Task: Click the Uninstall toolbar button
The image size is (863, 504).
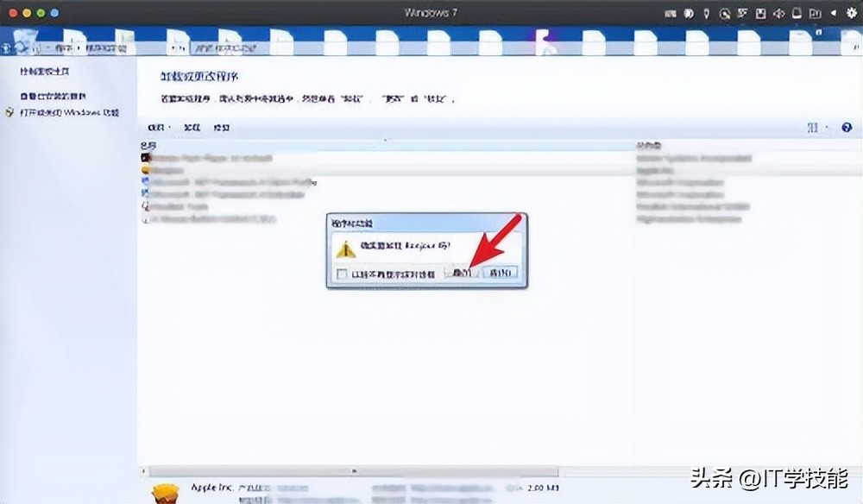Action: click(x=191, y=128)
